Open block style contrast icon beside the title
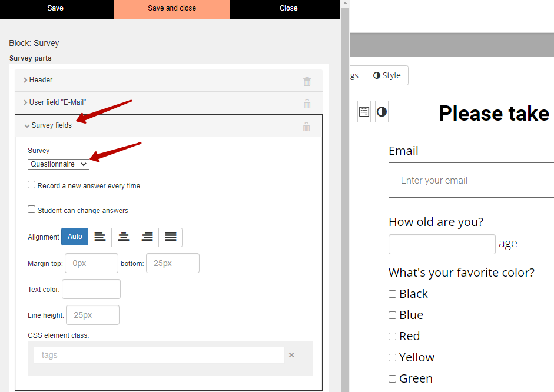The height and width of the screenshot is (392, 554). (x=382, y=112)
